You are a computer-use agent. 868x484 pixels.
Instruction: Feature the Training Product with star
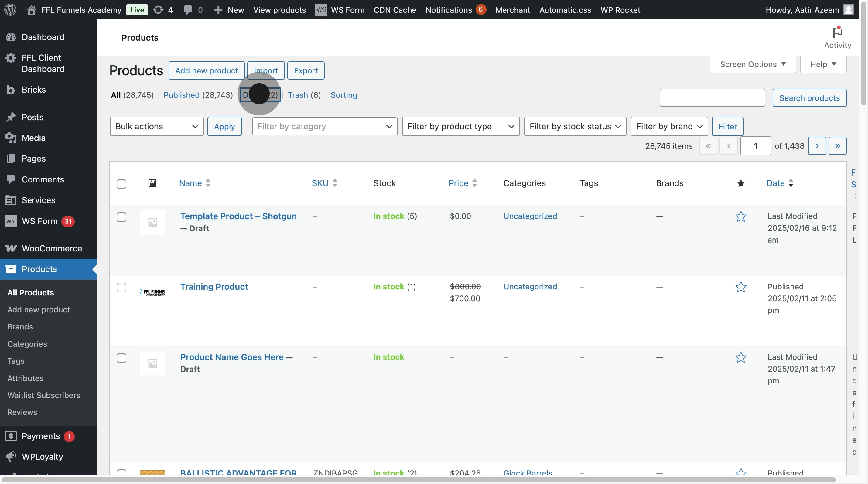point(741,287)
